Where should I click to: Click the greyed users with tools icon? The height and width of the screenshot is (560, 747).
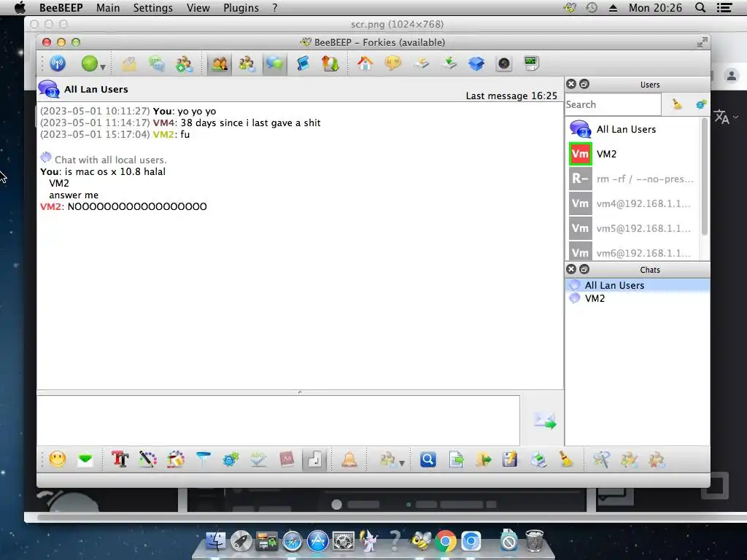630,459
